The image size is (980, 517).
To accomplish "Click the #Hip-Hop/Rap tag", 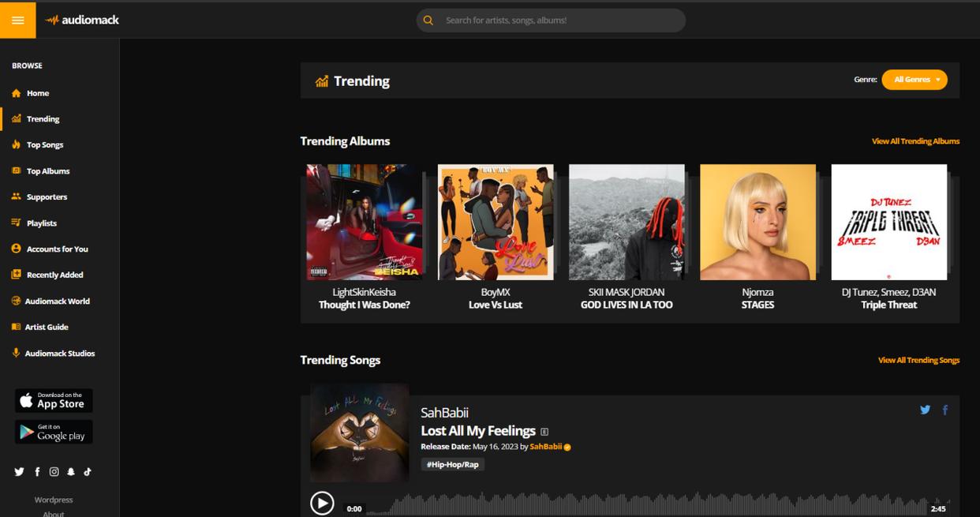I will point(452,465).
